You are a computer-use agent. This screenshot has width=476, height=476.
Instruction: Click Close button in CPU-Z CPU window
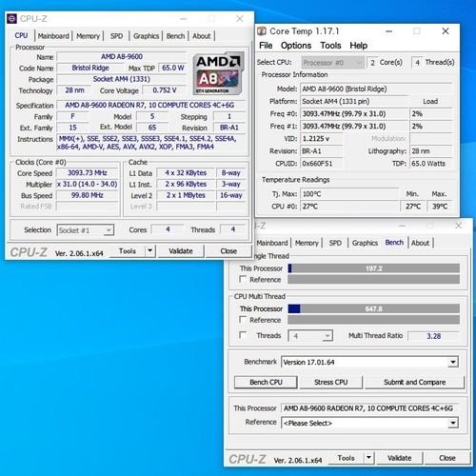(x=228, y=251)
